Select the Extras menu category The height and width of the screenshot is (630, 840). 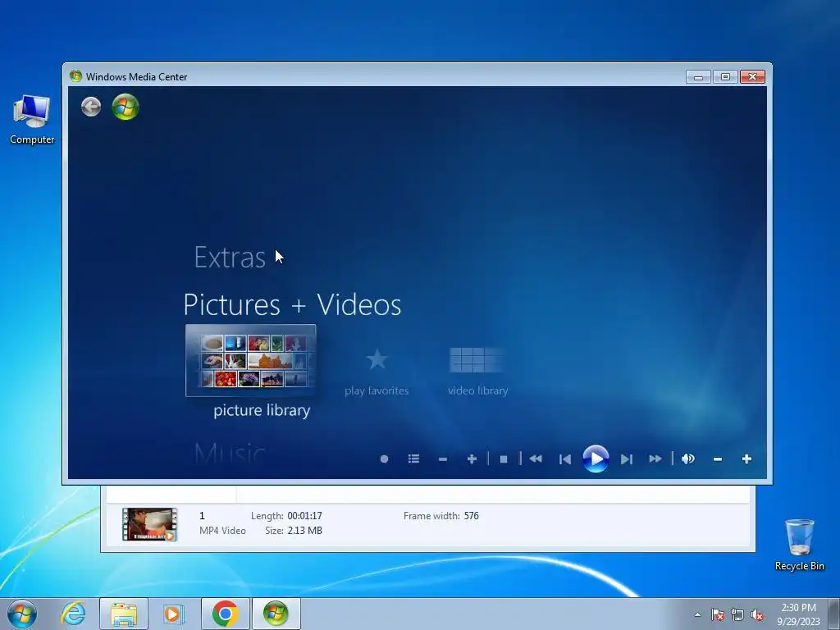point(230,258)
